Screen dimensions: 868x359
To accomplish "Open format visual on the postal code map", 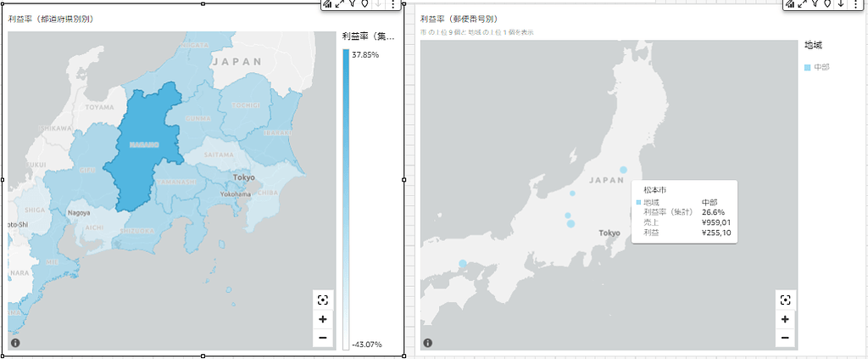I will [790, 4].
